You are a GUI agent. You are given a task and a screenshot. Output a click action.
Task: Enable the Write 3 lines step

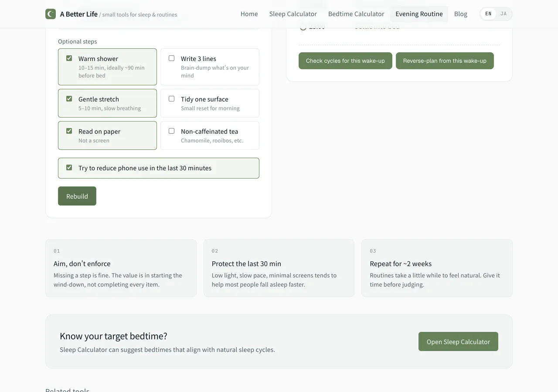171,57
